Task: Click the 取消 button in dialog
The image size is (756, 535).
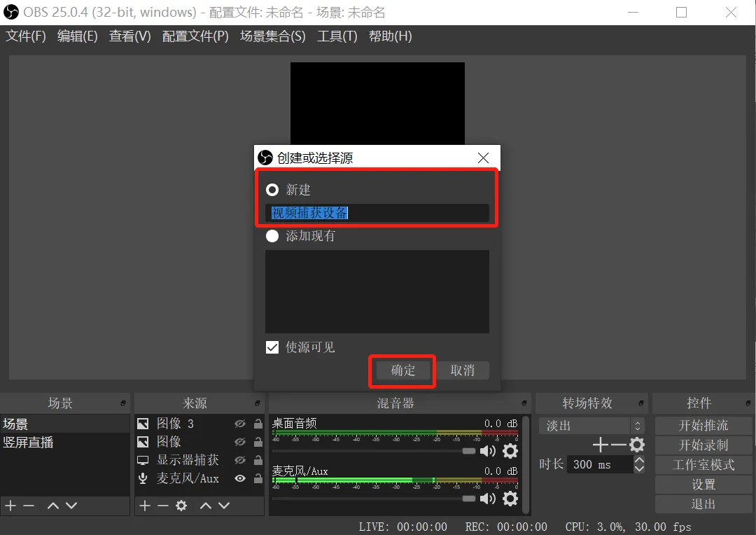Action: [x=463, y=370]
